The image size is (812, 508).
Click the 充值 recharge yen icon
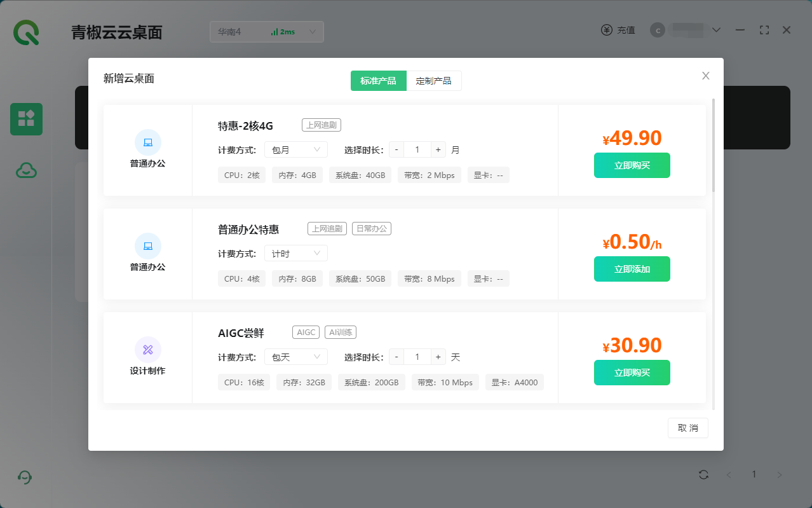click(x=607, y=30)
